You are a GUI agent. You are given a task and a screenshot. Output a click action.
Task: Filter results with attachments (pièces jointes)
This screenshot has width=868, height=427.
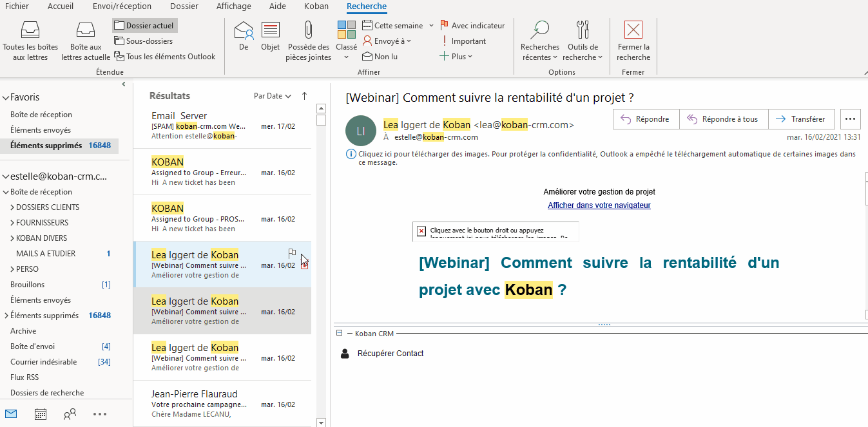(308, 41)
